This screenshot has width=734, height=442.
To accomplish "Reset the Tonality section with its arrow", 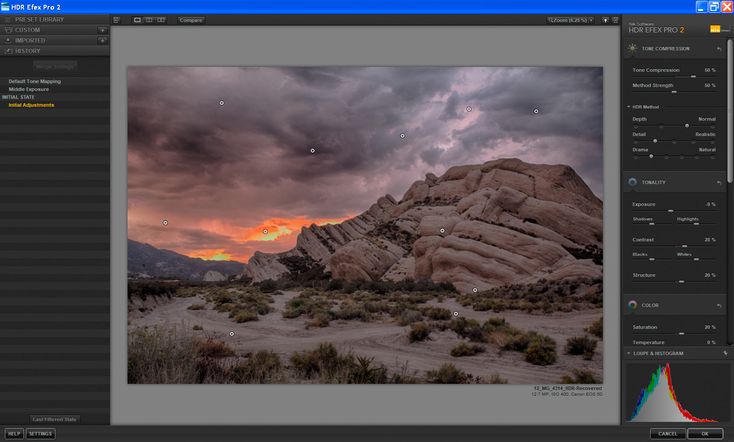I will (x=718, y=183).
